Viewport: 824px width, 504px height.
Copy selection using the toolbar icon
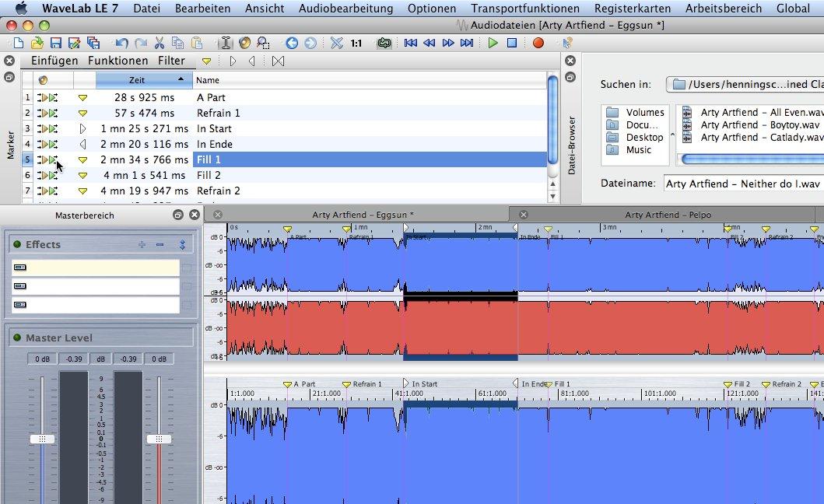(177, 43)
